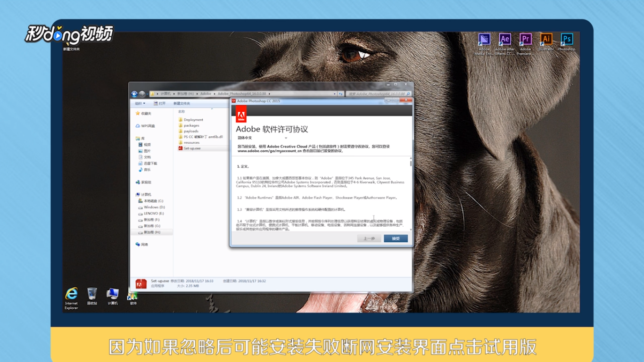This screenshot has width=644, height=362.
Task: Click the 名称 column header
Action: tap(182, 112)
